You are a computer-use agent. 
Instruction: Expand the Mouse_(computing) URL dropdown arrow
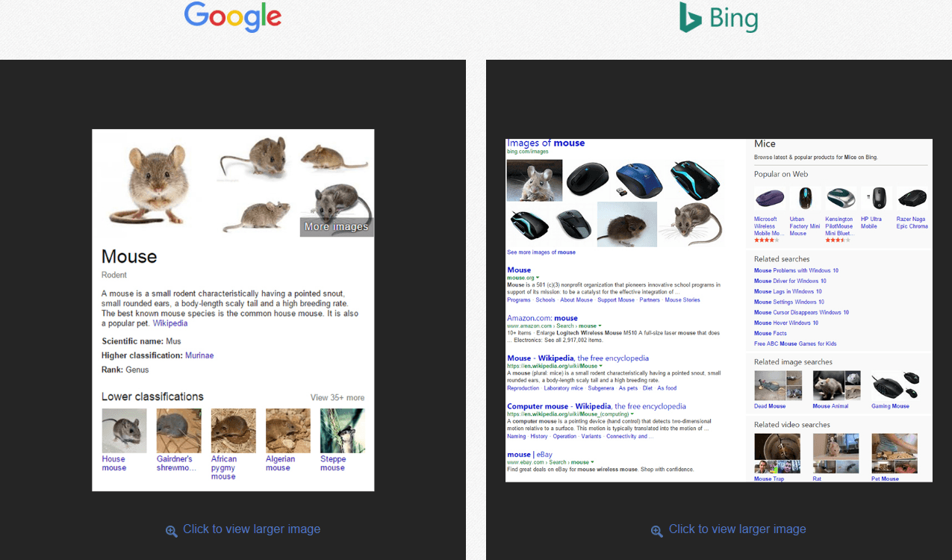click(632, 414)
